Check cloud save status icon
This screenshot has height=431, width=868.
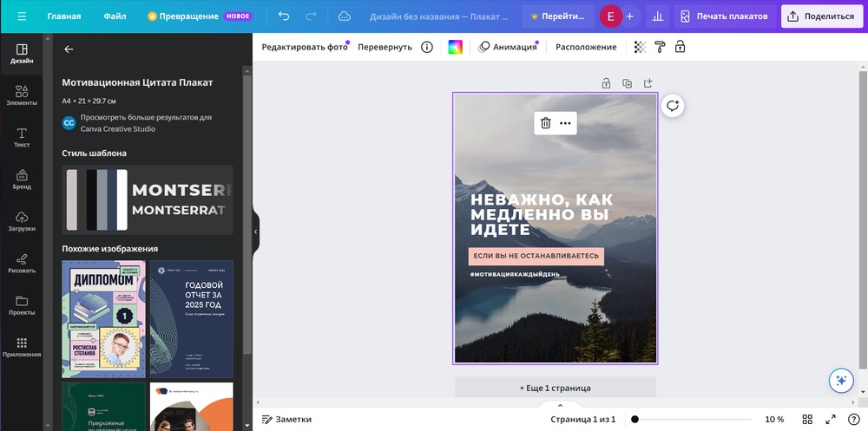[x=345, y=16]
